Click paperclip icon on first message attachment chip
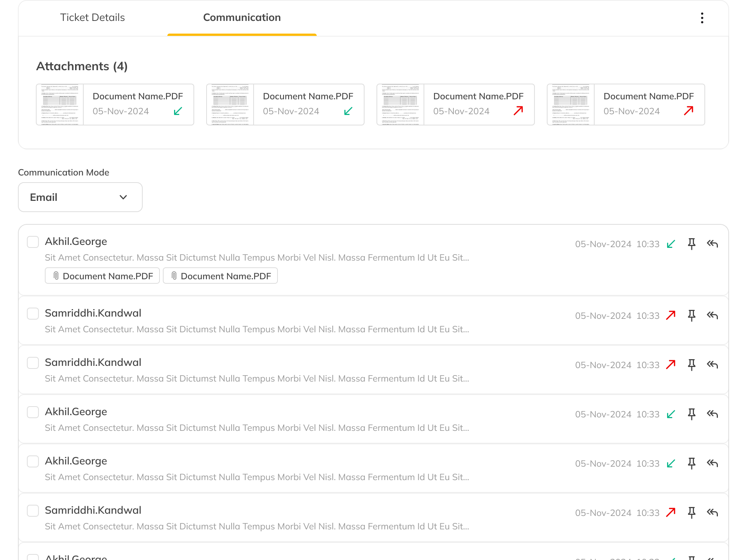This screenshot has height=560, width=747. point(56,276)
